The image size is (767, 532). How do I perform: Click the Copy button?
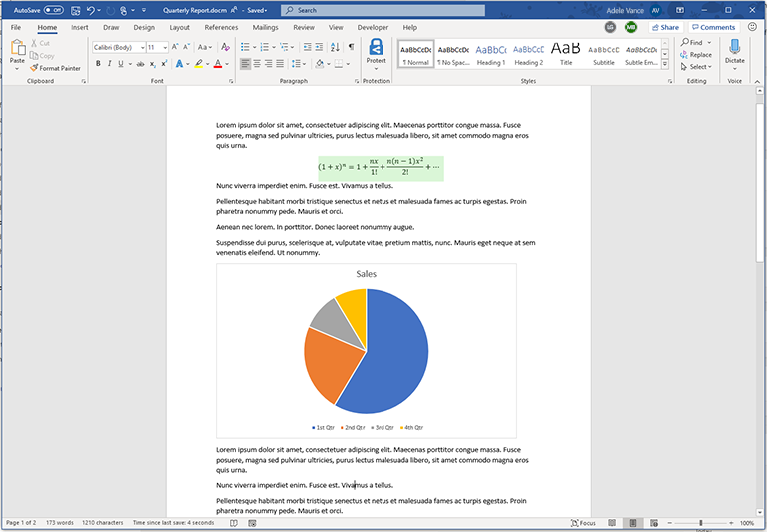point(42,56)
